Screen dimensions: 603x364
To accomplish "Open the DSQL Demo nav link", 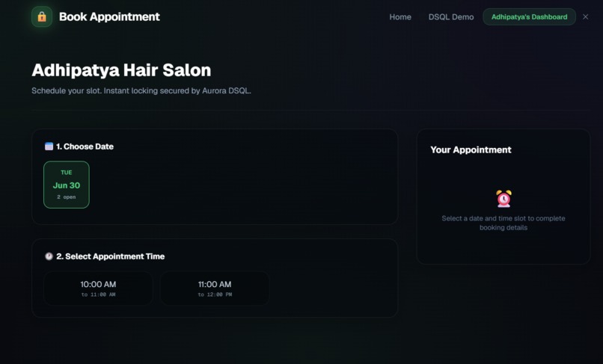I will 451,17.
